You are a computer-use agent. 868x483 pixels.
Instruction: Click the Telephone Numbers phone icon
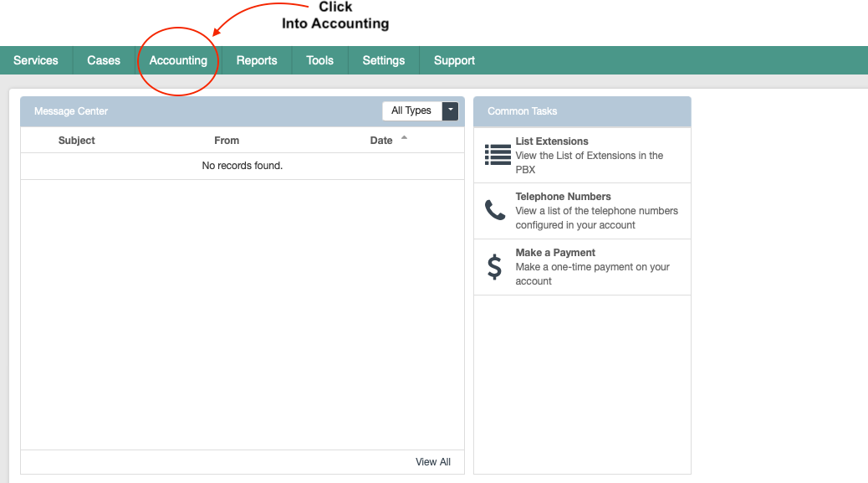495,210
